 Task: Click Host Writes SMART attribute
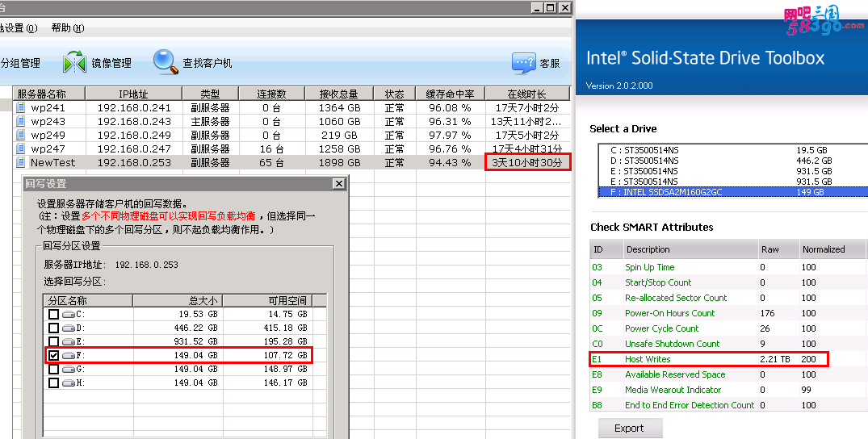coord(648,359)
